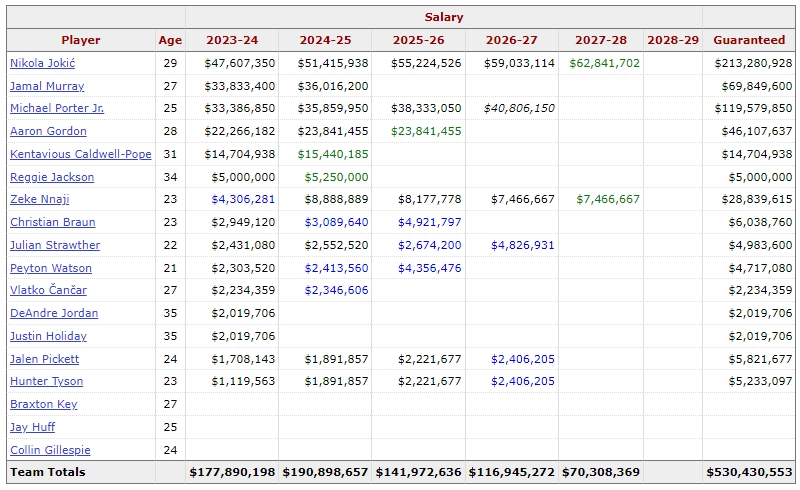Open Jamal Murray player link
The width and height of the screenshot is (800, 490).
coord(47,86)
